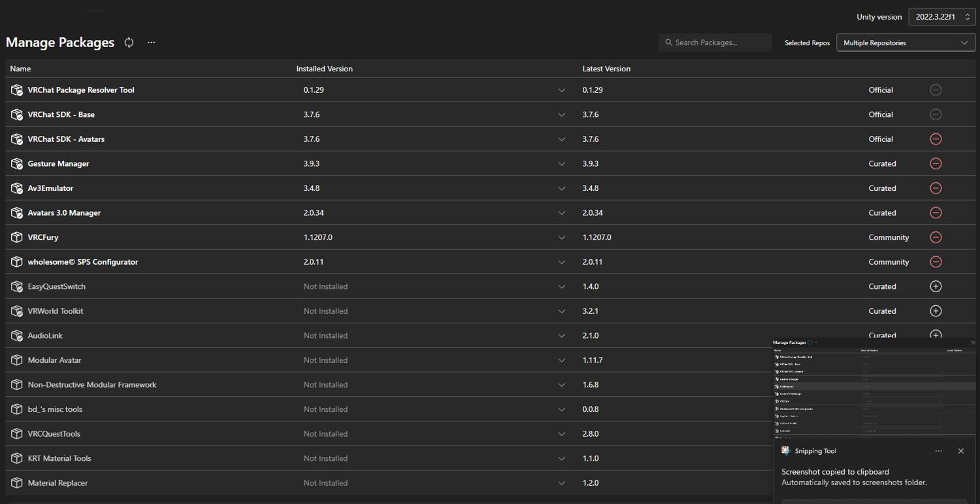This screenshot has height=504, width=980.
Task: Open Snipping Tool notification options menu
Action: click(x=939, y=451)
